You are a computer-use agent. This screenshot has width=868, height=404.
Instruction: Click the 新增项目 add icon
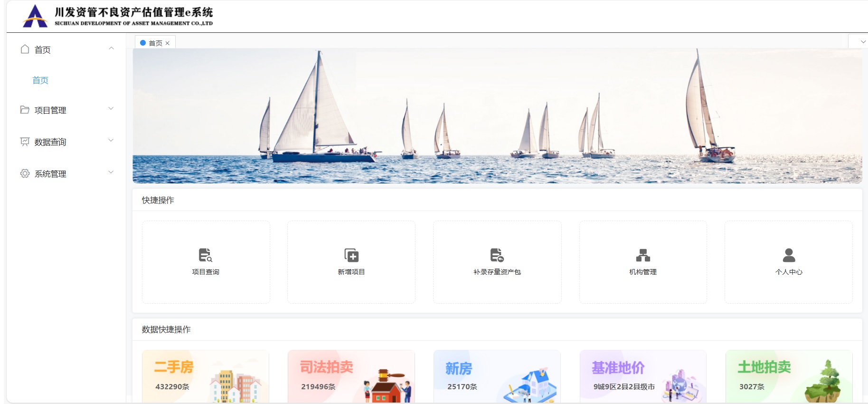point(351,255)
